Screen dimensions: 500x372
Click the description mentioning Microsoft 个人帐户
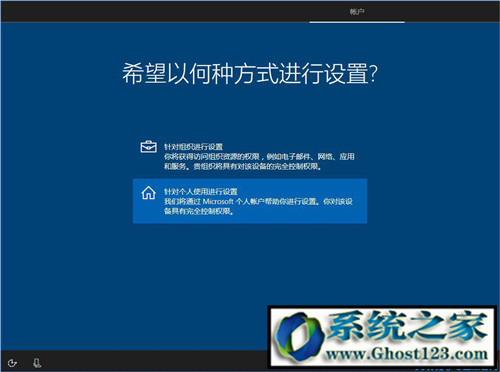pyautogui.click(x=258, y=206)
